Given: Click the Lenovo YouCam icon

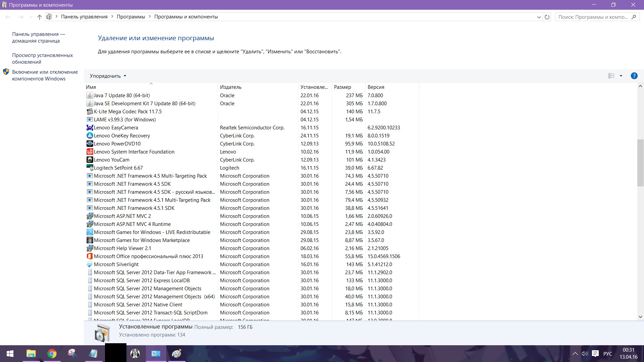Looking at the screenshot, I should point(90,160).
